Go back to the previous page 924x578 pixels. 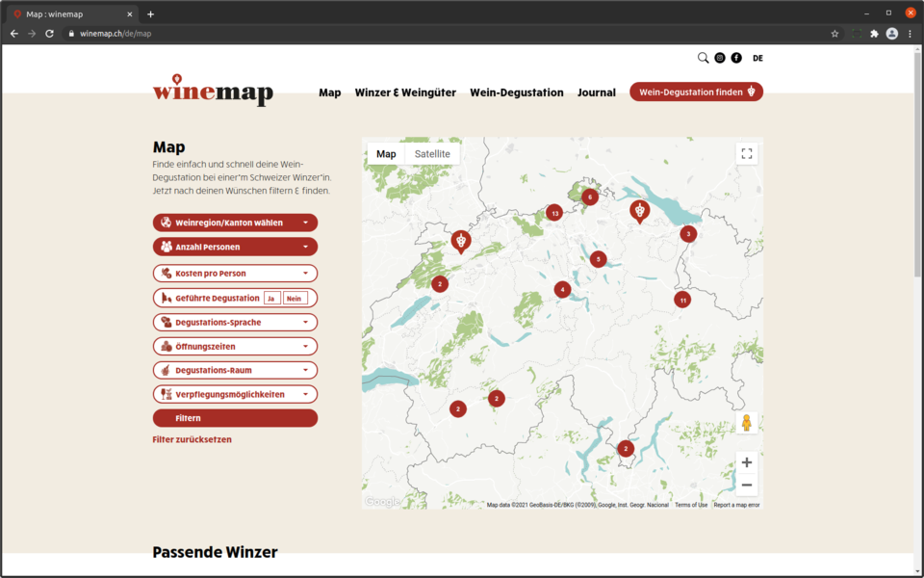(x=14, y=34)
